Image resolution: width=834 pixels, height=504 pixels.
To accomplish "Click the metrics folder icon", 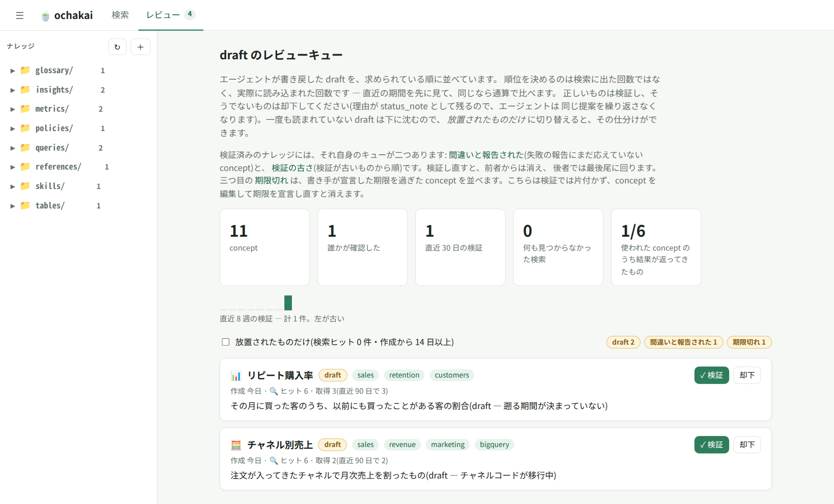I will point(25,109).
